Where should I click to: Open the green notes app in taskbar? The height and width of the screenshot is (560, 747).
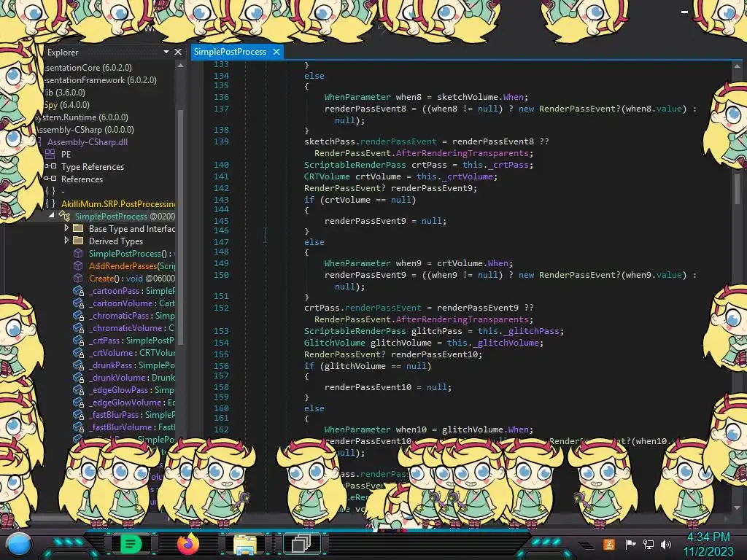[x=131, y=544]
